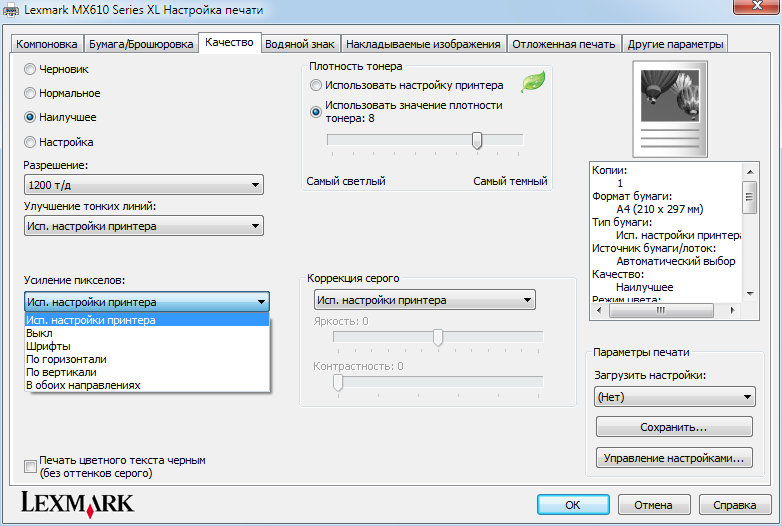Viewport: 782px width, 526px height.
Task: Enable Печать цветного текста черным checkbox
Action: 30,466
